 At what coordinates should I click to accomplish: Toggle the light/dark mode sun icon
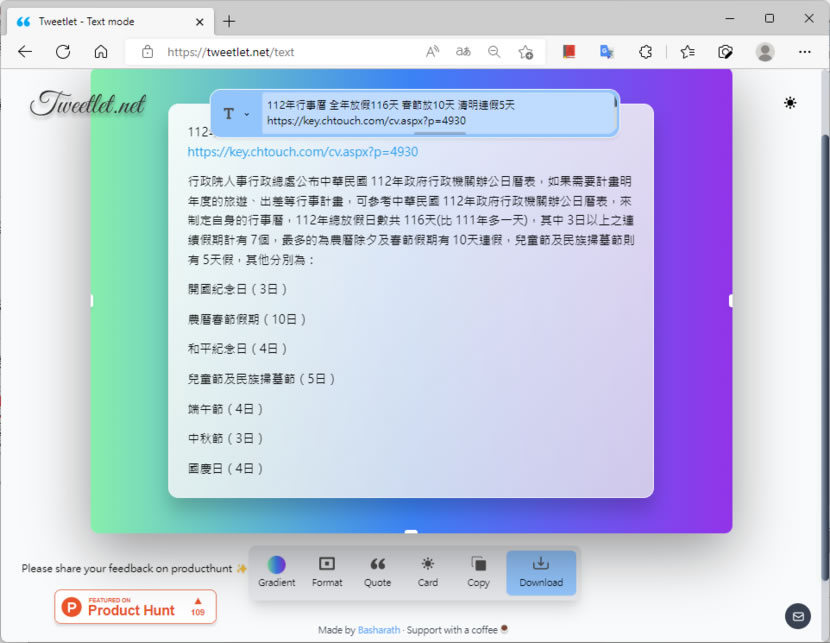click(x=790, y=103)
